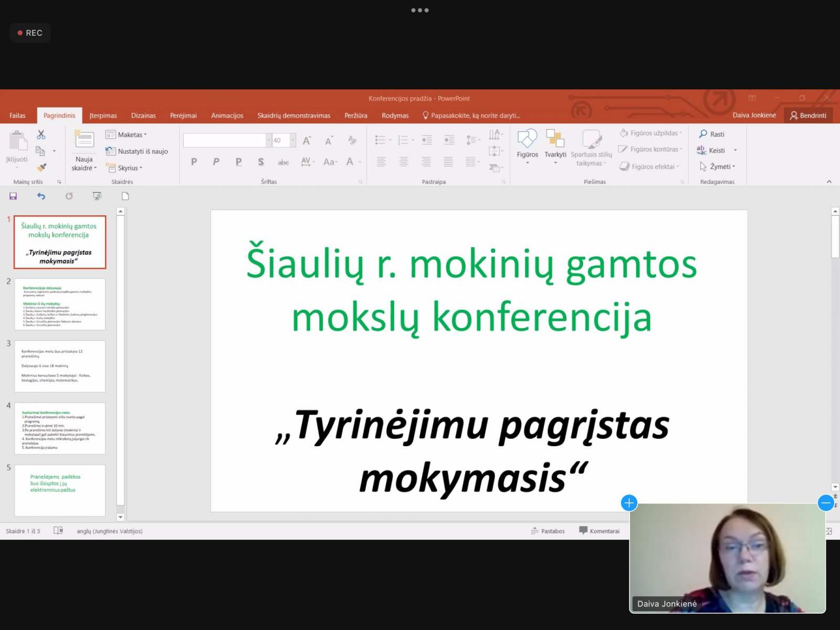Image resolution: width=840 pixels, height=630 pixels.
Task: Open Figūros efektai effects dropdown
Action: click(x=649, y=166)
